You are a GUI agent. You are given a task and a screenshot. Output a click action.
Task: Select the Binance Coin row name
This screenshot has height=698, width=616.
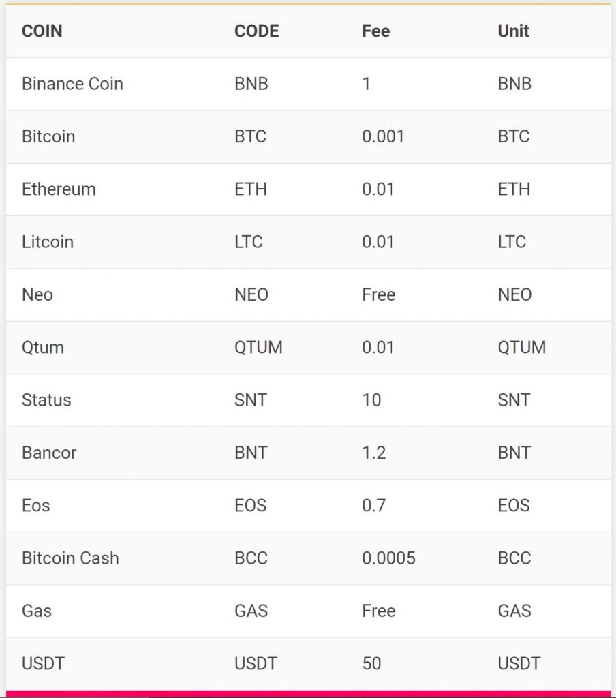click(x=72, y=84)
